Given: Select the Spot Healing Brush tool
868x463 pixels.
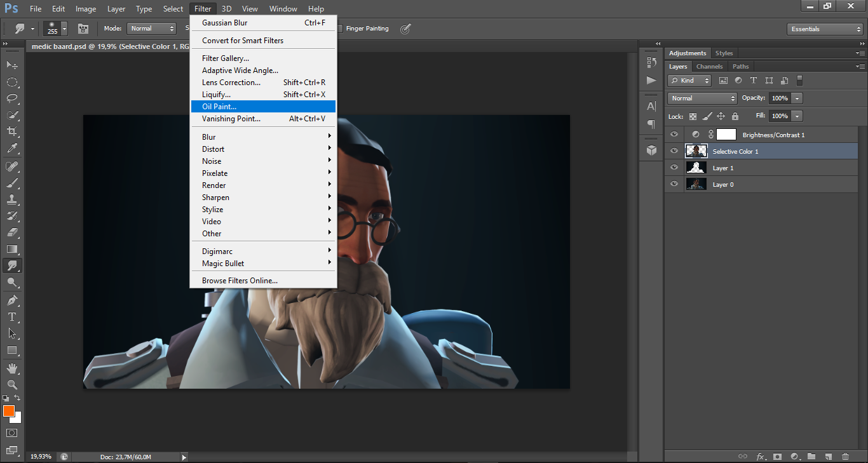Looking at the screenshot, I should [x=12, y=166].
